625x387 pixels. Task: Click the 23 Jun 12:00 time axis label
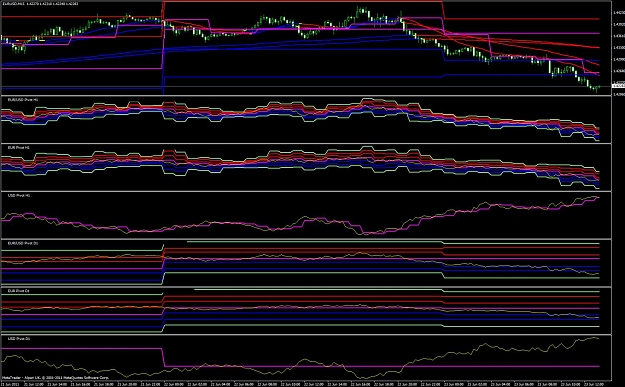tap(594, 384)
